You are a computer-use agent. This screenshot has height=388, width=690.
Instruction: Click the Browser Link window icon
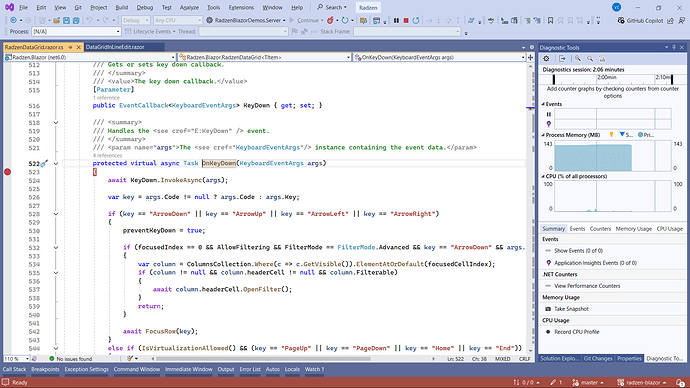point(376,20)
